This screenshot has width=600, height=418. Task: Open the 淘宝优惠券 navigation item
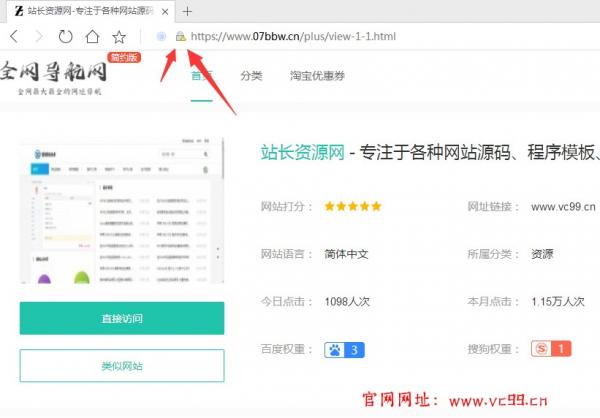(317, 76)
